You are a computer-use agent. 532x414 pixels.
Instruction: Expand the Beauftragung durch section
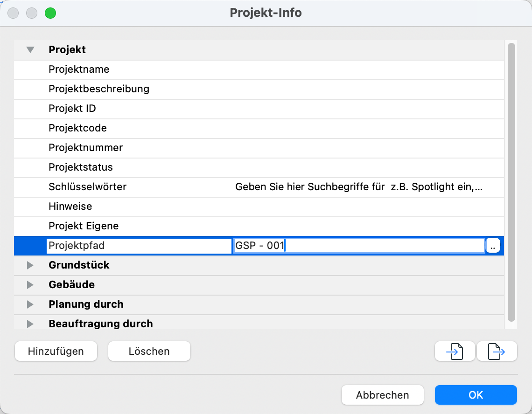click(x=30, y=324)
